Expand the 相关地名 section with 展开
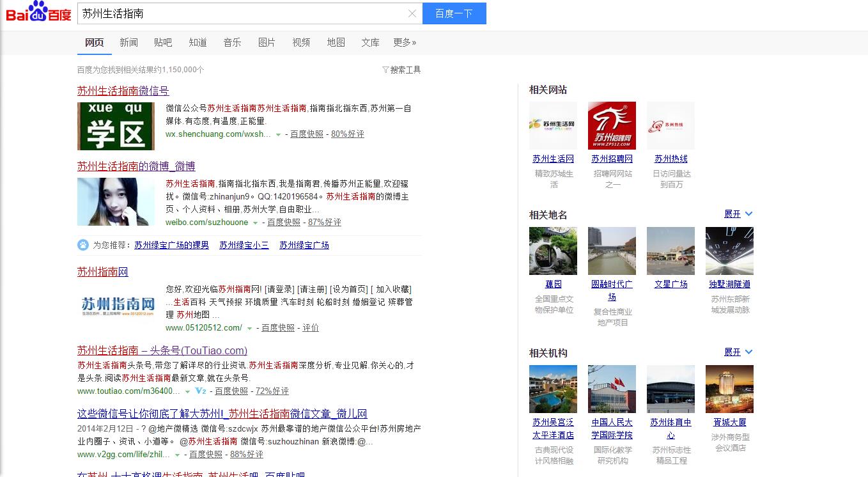Screen dimensions: 868x477 pyautogui.click(x=738, y=214)
